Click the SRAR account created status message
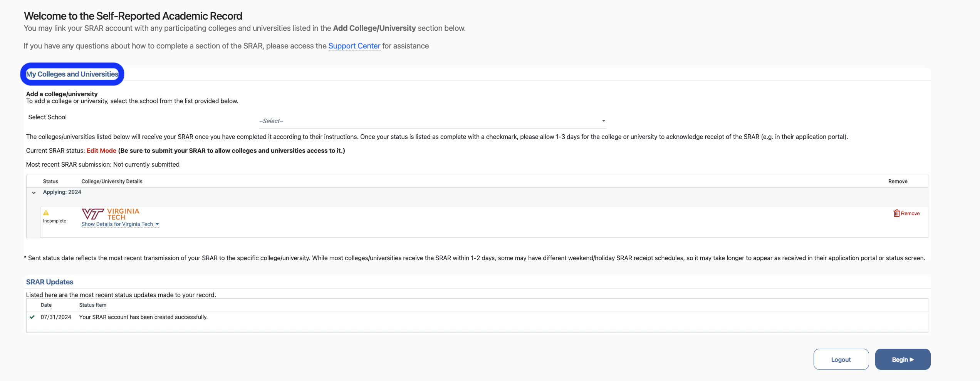Image resolution: width=980 pixels, height=381 pixels. (143, 317)
